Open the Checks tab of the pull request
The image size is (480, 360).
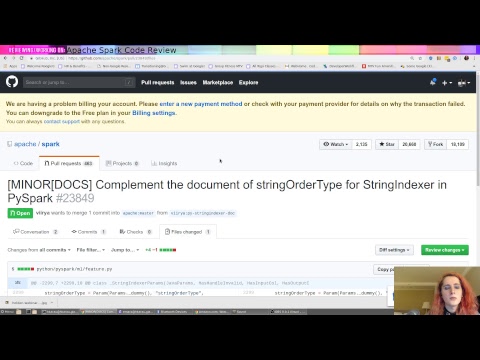(136, 232)
